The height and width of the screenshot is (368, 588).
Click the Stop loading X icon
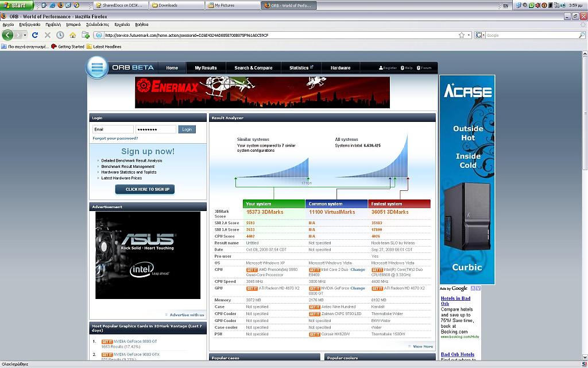point(47,35)
